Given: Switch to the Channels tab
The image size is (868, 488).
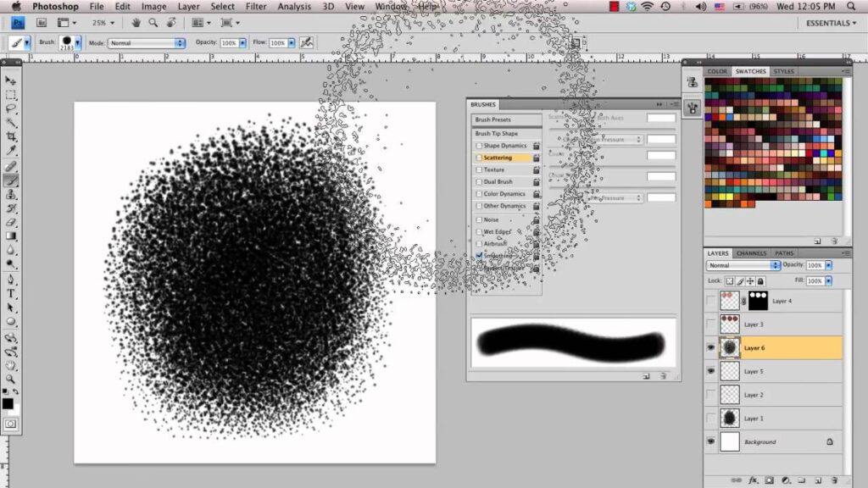Looking at the screenshot, I should 751,252.
